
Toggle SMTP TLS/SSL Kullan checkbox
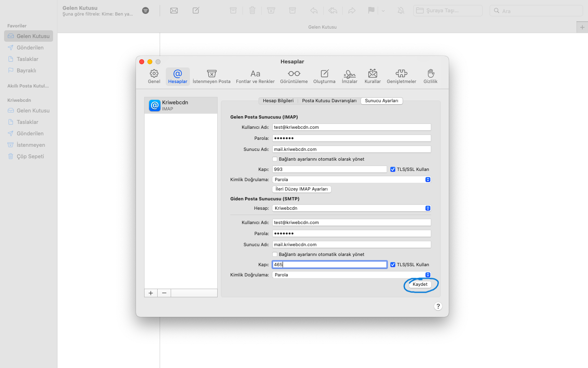393,265
